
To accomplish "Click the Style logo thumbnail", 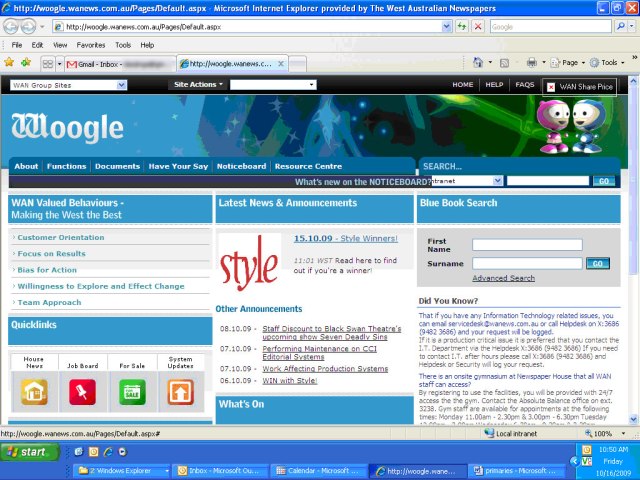I will pos(250,261).
